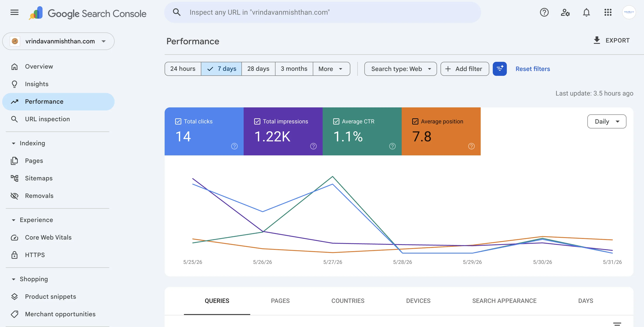Click the Performance trend icon

point(14,102)
